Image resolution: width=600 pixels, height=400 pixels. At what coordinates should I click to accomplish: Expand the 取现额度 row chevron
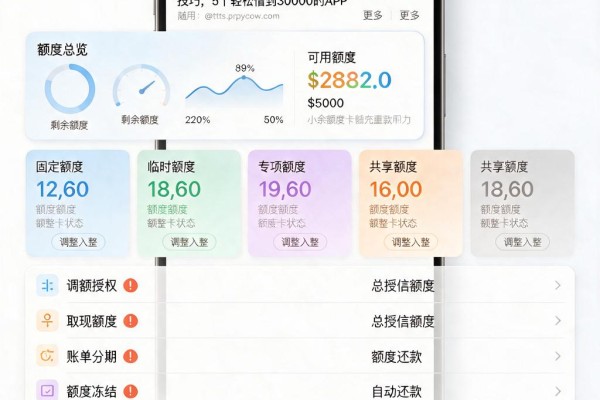558,321
